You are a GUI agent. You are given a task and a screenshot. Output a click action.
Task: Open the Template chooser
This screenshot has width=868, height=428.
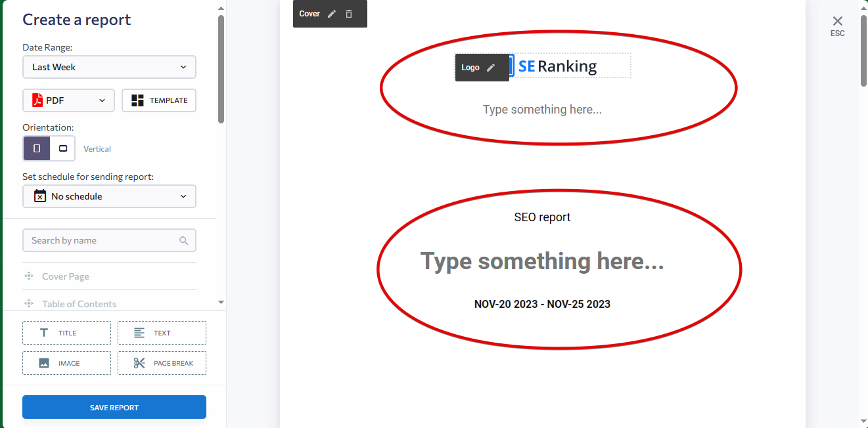(159, 100)
